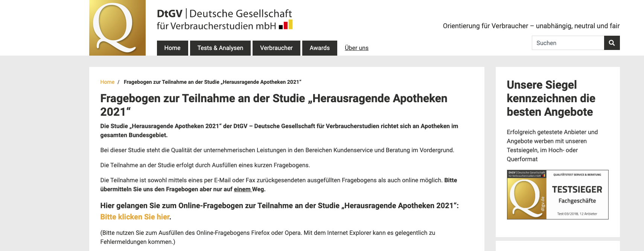The width and height of the screenshot is (644, 251).
Task: Click the 'Unsere Siegel kennzeichnen' sidebar heading
Action: point(551,98)
